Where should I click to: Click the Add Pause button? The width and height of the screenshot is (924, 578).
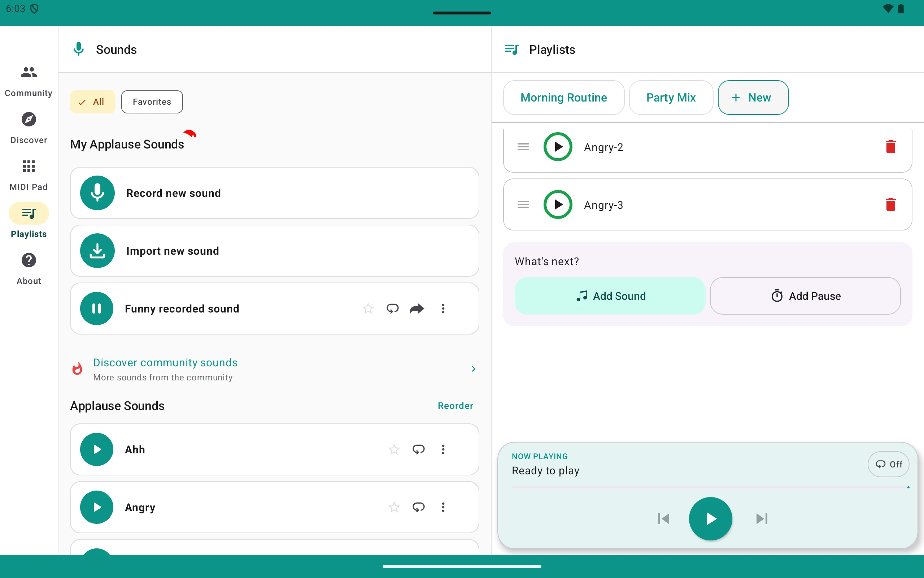pyautogui.click(x=805, y=296)
